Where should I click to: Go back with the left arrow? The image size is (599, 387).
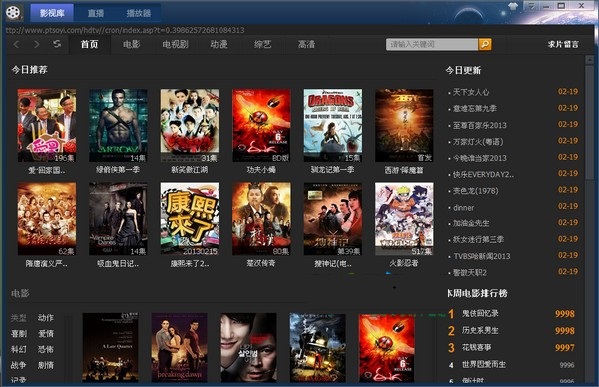click(16, 44)
